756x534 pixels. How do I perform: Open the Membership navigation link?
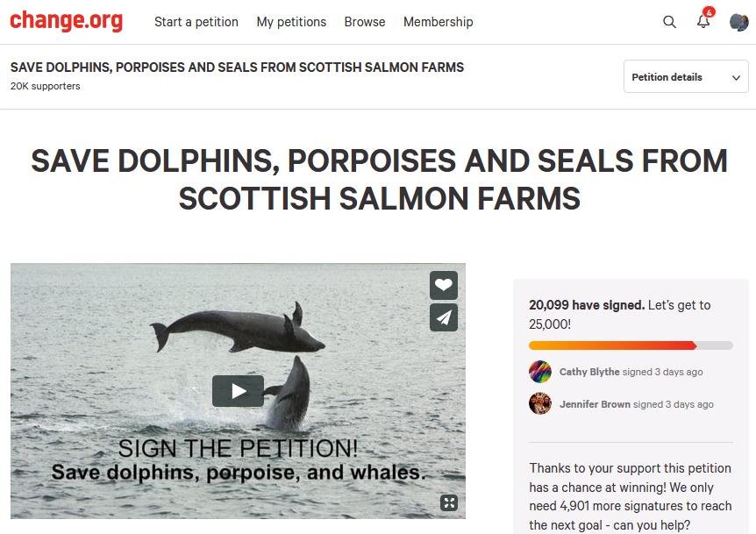(439, 22)
